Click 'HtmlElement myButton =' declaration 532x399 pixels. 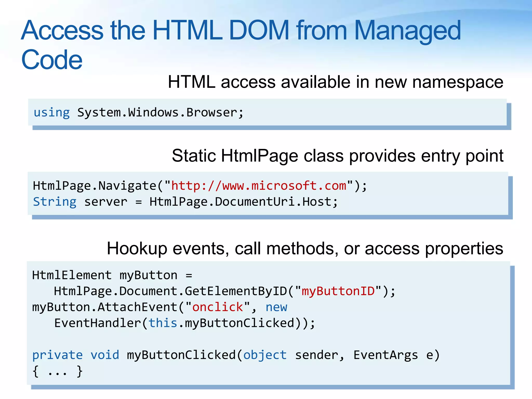[x=112, y=275]
